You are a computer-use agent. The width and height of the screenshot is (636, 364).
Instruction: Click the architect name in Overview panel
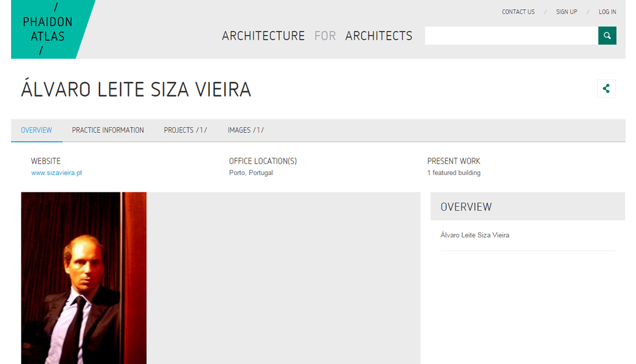(x=475, y=235)
